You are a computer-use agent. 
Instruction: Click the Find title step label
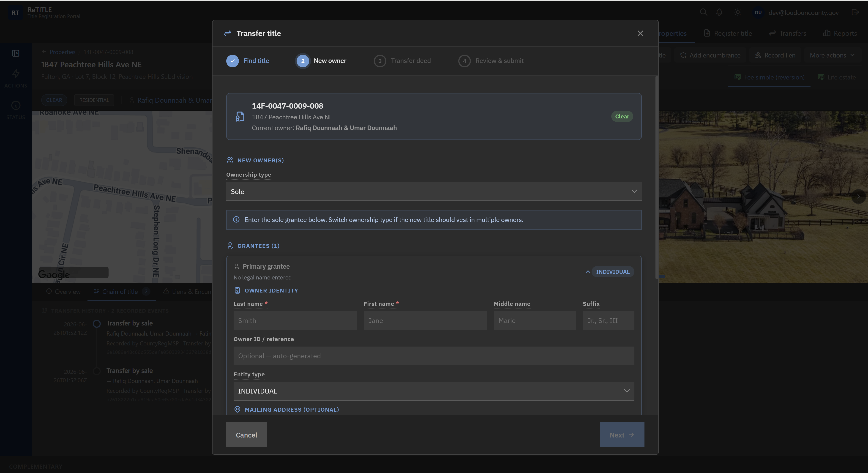tap(256, 61)
